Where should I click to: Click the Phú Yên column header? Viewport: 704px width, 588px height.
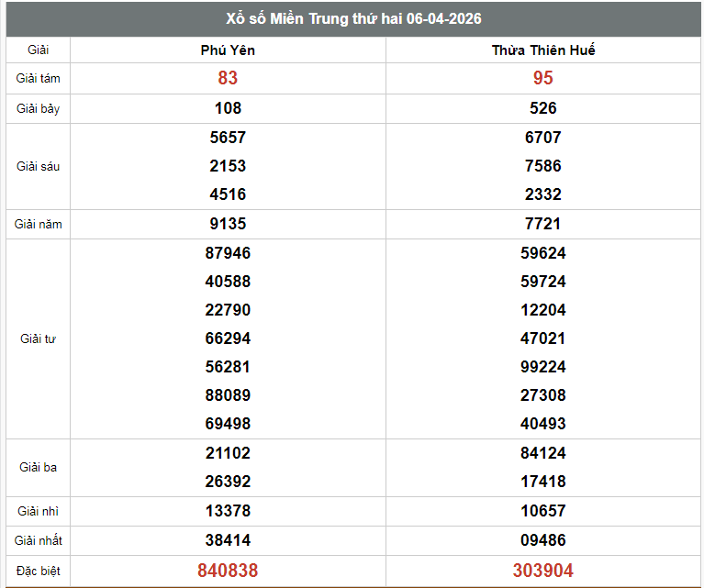228,50
